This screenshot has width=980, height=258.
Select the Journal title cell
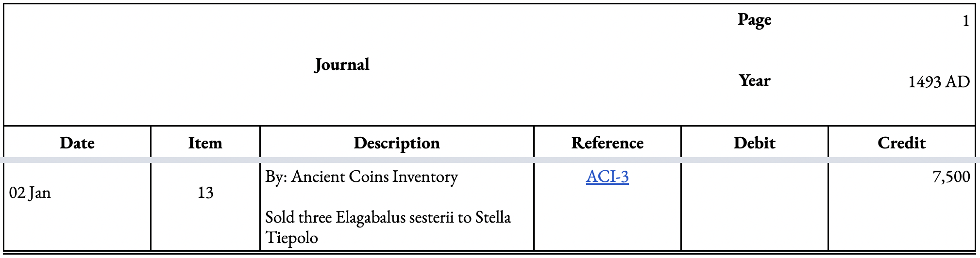pos(342,64)
